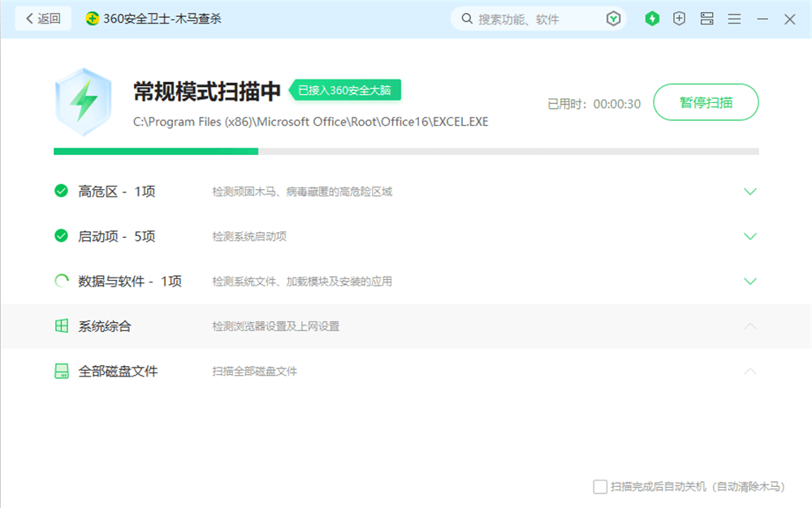This screenshot has height=508, width=812.
Task: Click the disk icon beside 全部磁盘文件
Action: click(x=61, y=372)
